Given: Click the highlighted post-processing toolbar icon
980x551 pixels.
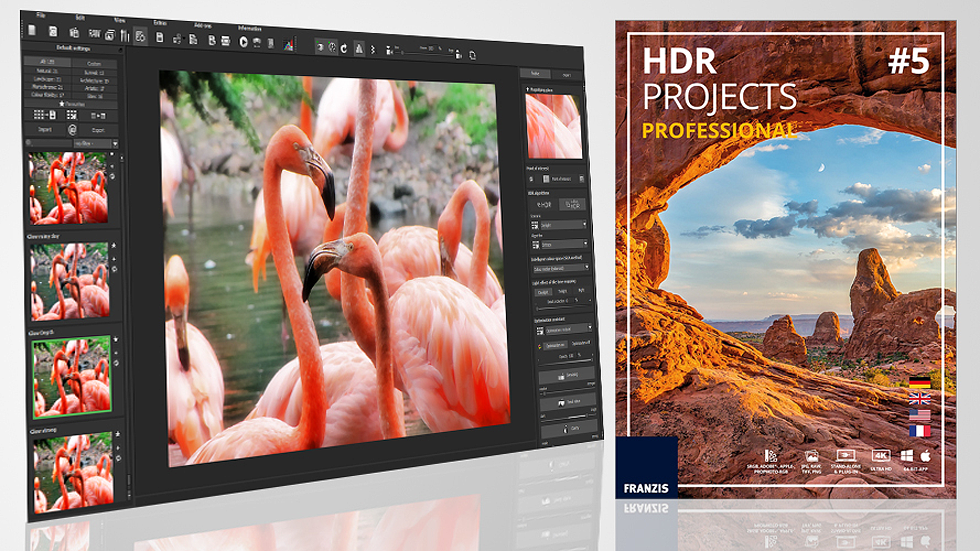Looking at the screenshot, I should point(140,36).
